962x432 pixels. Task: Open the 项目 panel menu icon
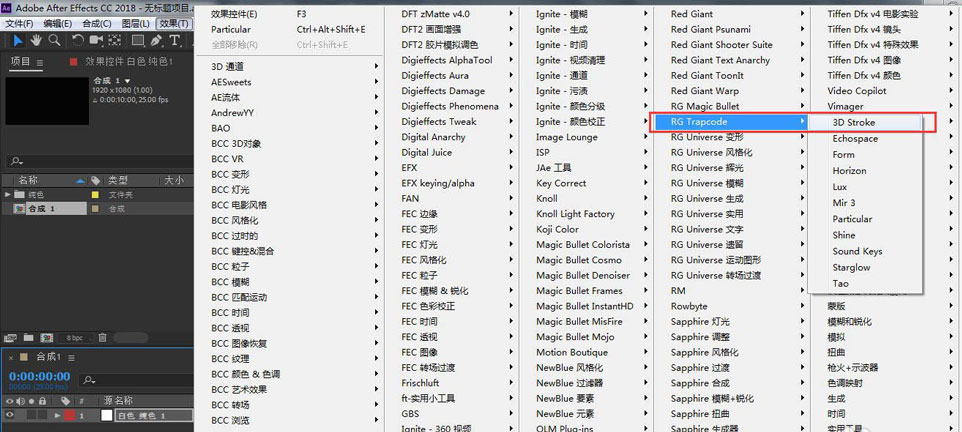[x=40, y=62]
